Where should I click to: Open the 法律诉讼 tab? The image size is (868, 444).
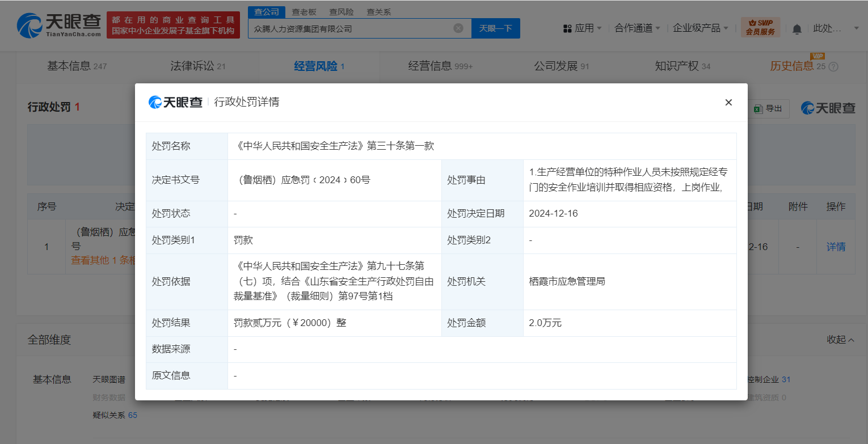[197, 66]
